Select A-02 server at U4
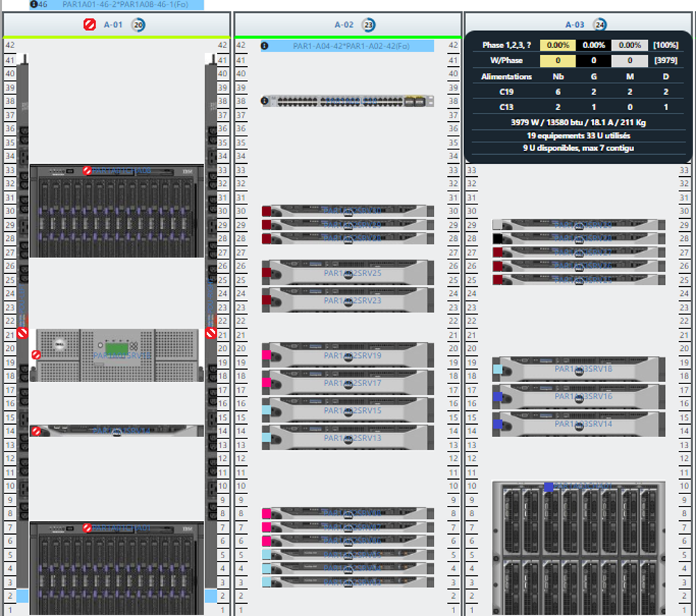The image size is (696, 616). click(x=348, y=569)
